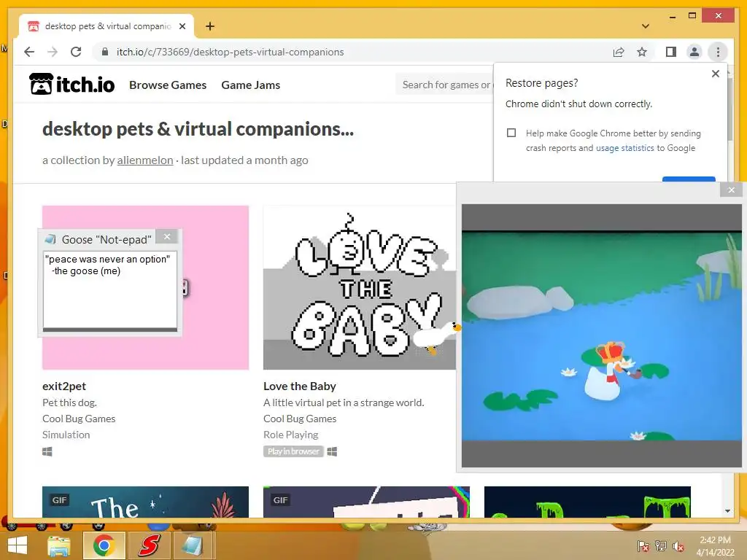Open the Action Center flag tray icon
This screenshot has height=560, width=747.
(x=643, y=546)
